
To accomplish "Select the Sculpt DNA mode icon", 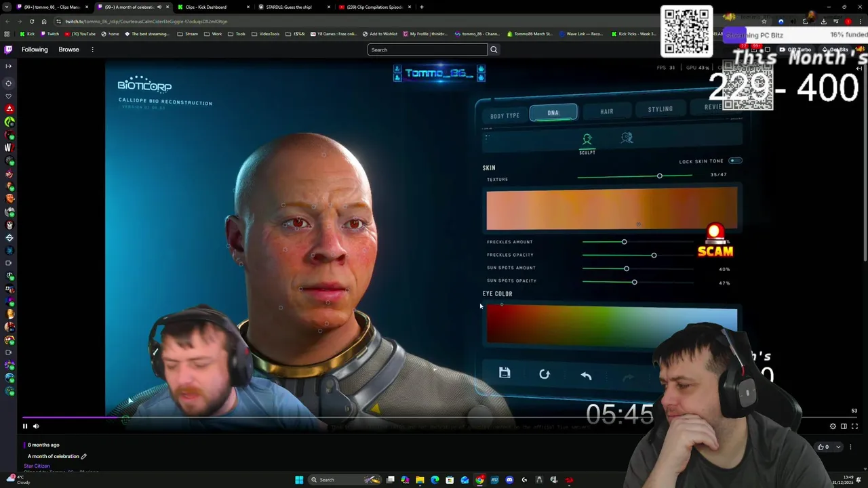I will tap(587, 139).
